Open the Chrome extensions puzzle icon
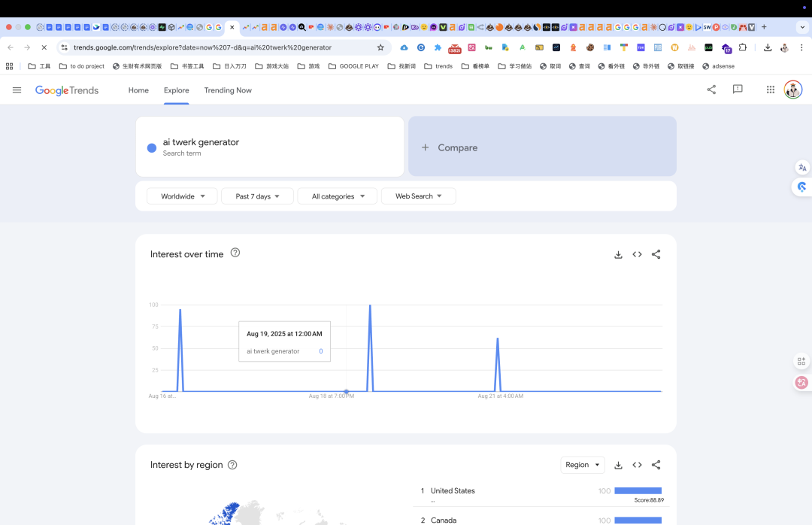 point(743,47)
